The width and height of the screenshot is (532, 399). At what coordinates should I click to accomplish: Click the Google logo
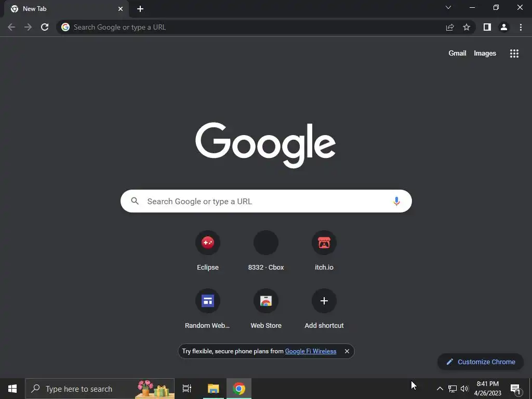[x=265, y=145]
